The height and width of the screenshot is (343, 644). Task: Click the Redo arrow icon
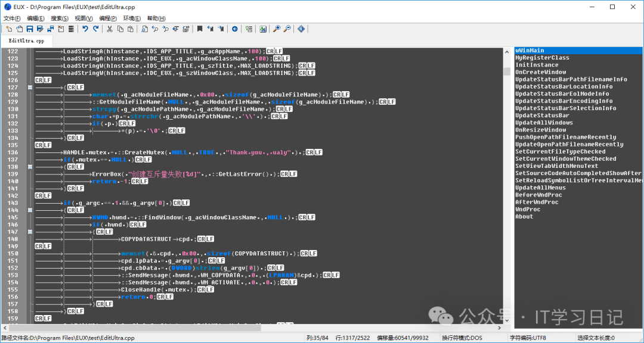point(96,29)
